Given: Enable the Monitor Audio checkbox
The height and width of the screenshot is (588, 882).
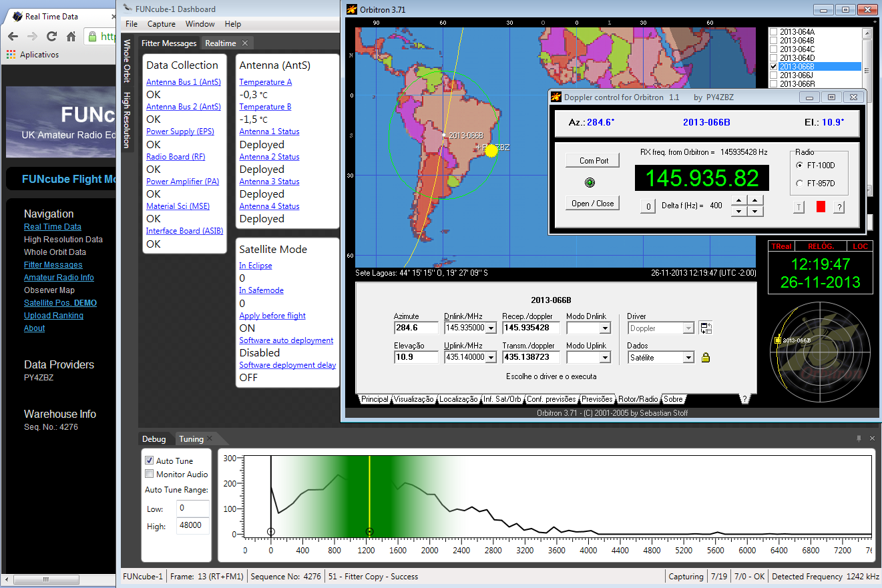Looking at the screenshot, I should pos(150,474).
